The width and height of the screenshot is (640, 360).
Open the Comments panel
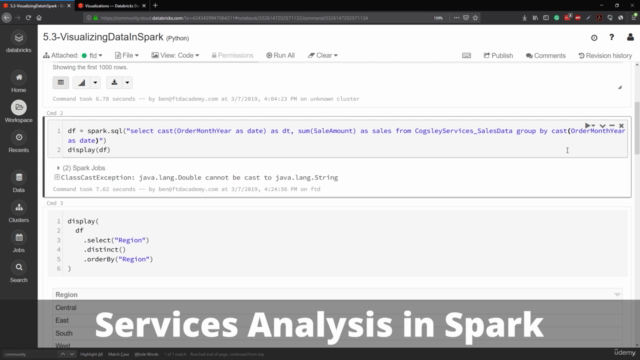[x=546, y=56]
